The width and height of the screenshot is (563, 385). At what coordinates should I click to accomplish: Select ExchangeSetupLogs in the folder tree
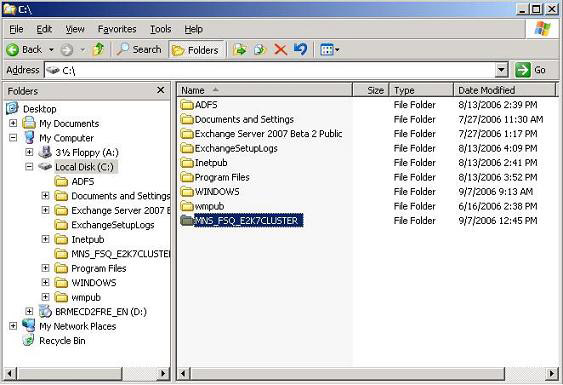pos(113,225)
